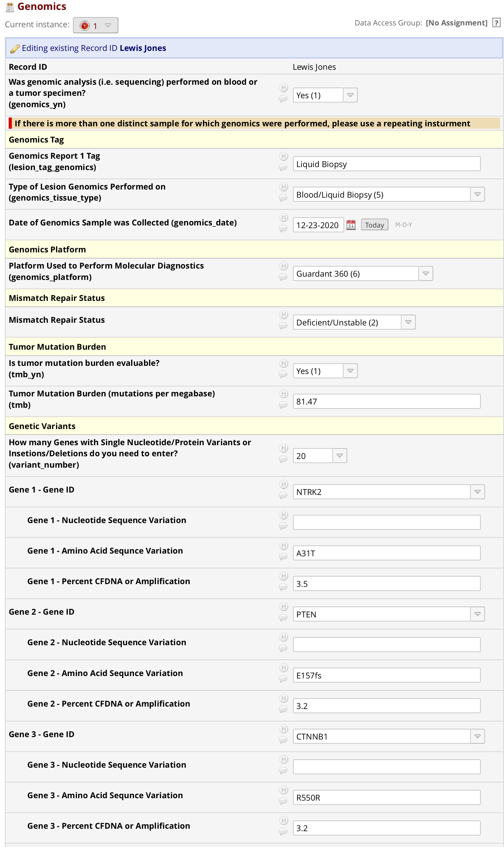Expand the Gene 1 NTRK2 gene dropdown
The width and height of the screenshot is (504, 847).
pos(388,492)
